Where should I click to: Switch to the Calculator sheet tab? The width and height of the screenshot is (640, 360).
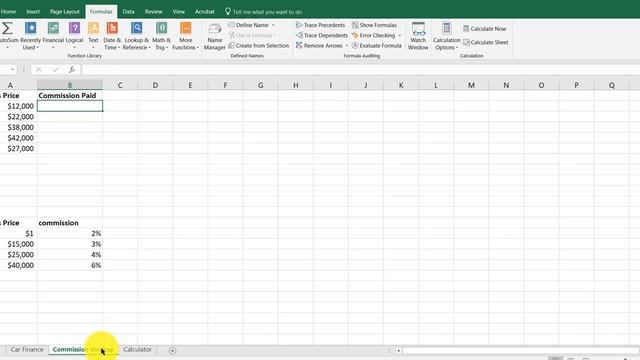[137, 350]
